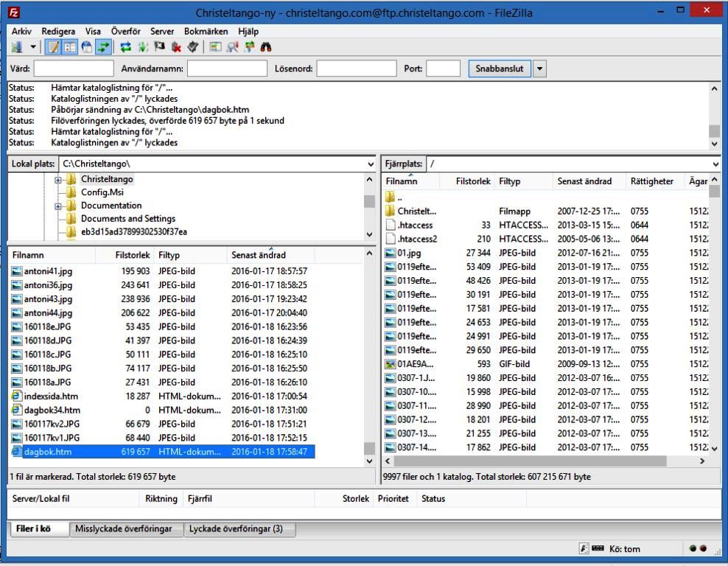Select remote .htaccess file icon
Screen dimensions: 728x566
click(x=390, y=226)
